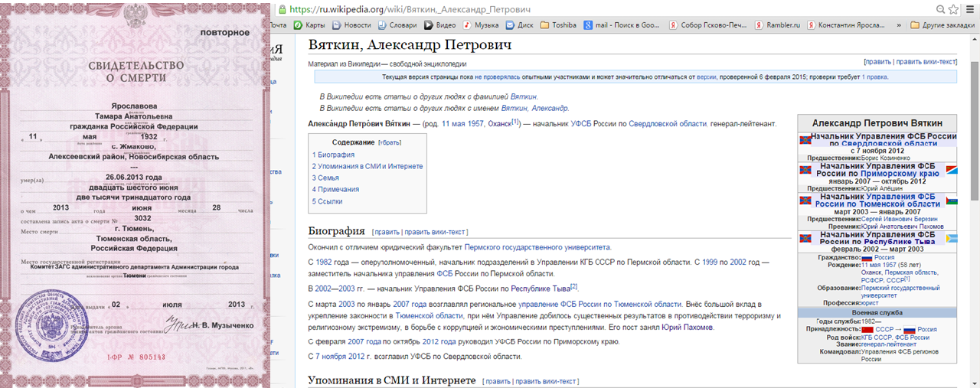Open the 1 правка link in notice
The height and width of the screenshot is (388, 980).
pyautogui.click(x=874, y=77)
